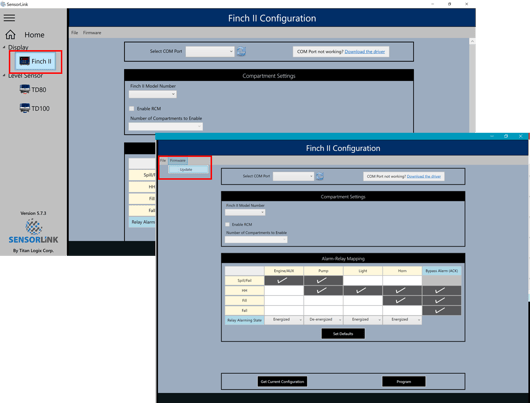Uncheck Fill for Horn relay
This screenshot has height=403, width=530.
[x=402, y=300]
